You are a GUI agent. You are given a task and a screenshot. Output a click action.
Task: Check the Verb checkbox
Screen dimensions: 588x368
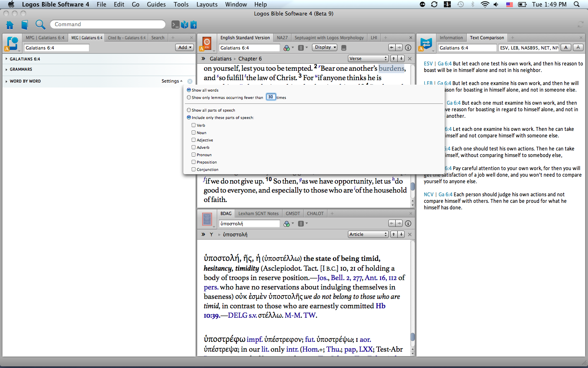pyautogui.click(x=194, y=125)
